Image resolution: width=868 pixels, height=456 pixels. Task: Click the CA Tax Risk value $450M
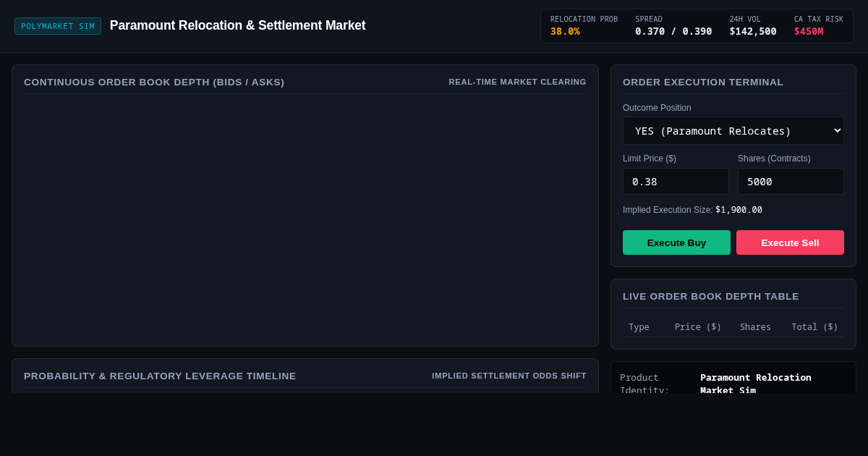[x=809, y=31]
